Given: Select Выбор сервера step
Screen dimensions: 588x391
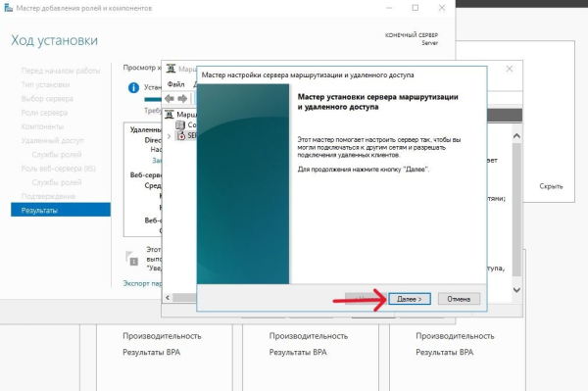Looking at the screenshot, I should click(47, 99).
